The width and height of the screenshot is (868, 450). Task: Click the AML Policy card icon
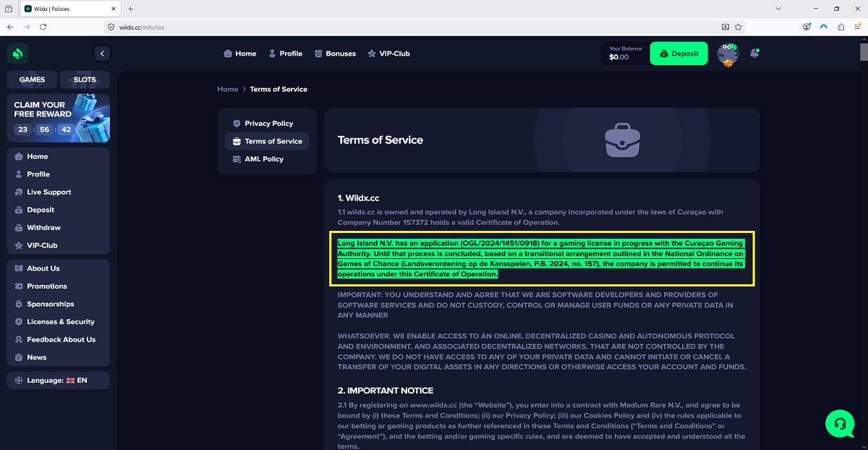point(237,159)
